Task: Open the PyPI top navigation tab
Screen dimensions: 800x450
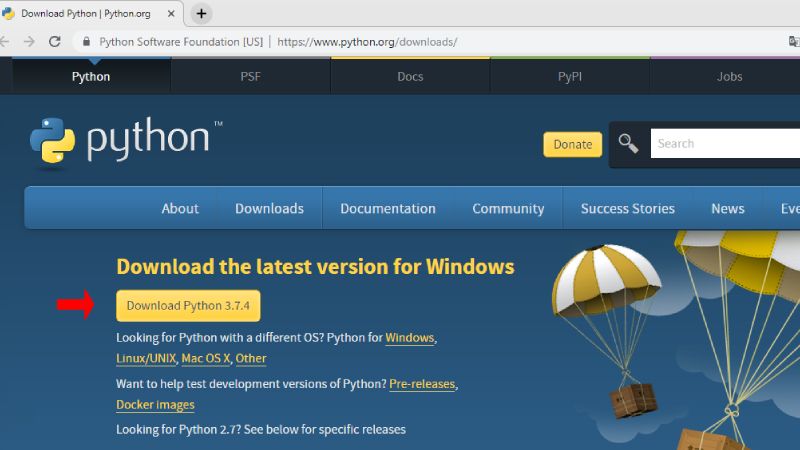Action: [570, 77]
